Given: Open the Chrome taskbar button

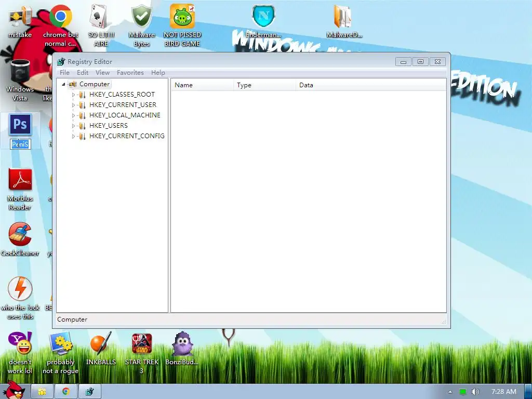Looking at the screenshot, I should click(x=65, y=392).
